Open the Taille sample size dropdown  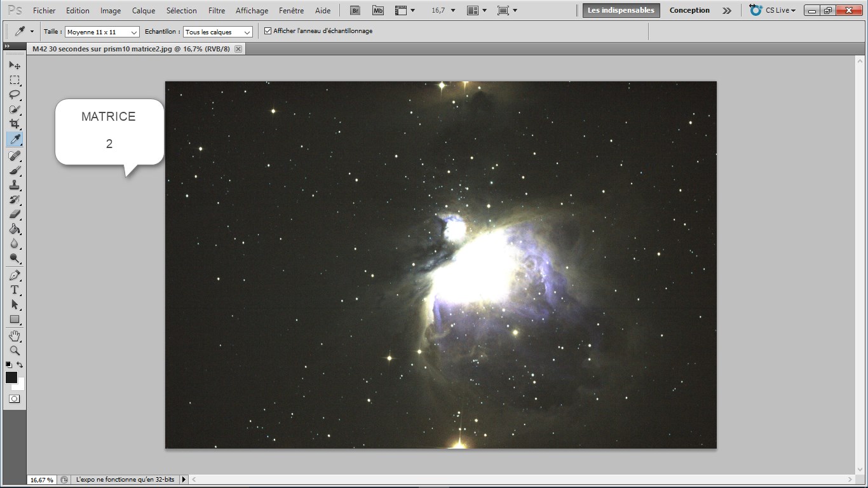pos(102,32)
